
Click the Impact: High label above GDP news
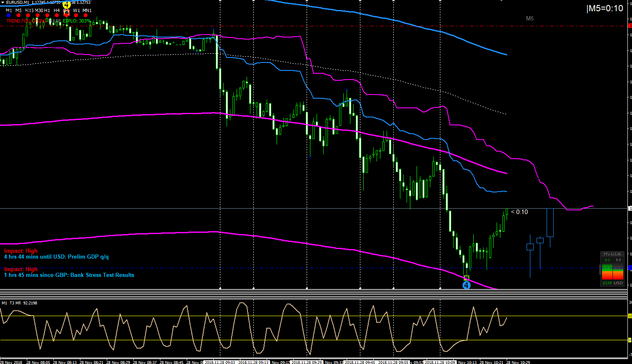(21, 251)
